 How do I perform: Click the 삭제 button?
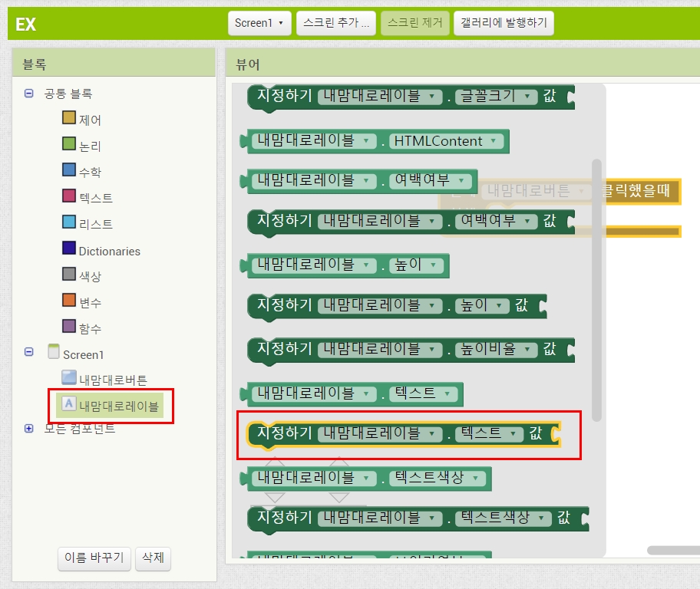click(154, 558)
